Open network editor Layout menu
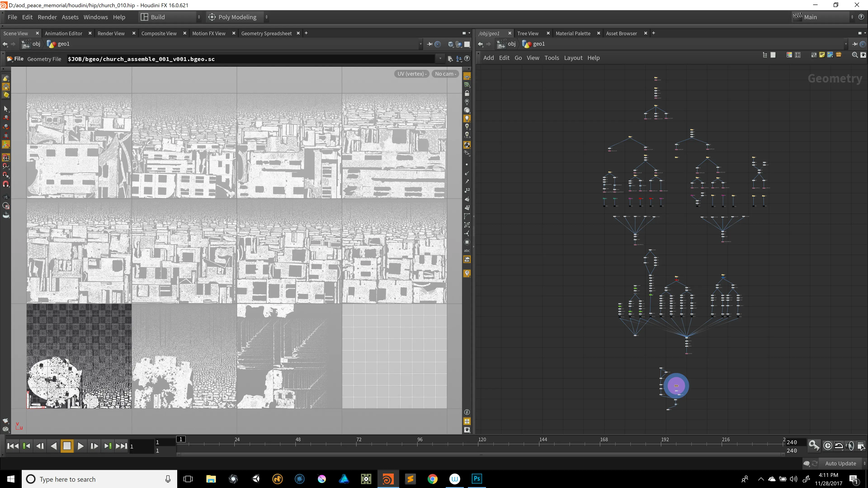The height and width of the screenshot is (488, 868). (x=573, y=58)
